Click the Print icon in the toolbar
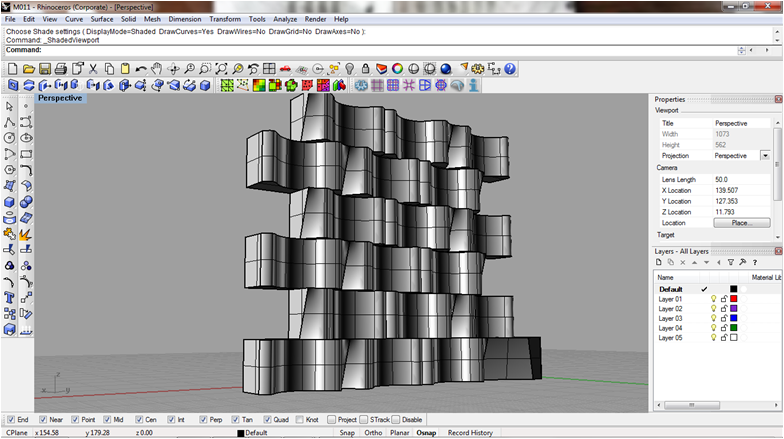Viewport: 784px width, 439px height. click(x=62, y=69)
